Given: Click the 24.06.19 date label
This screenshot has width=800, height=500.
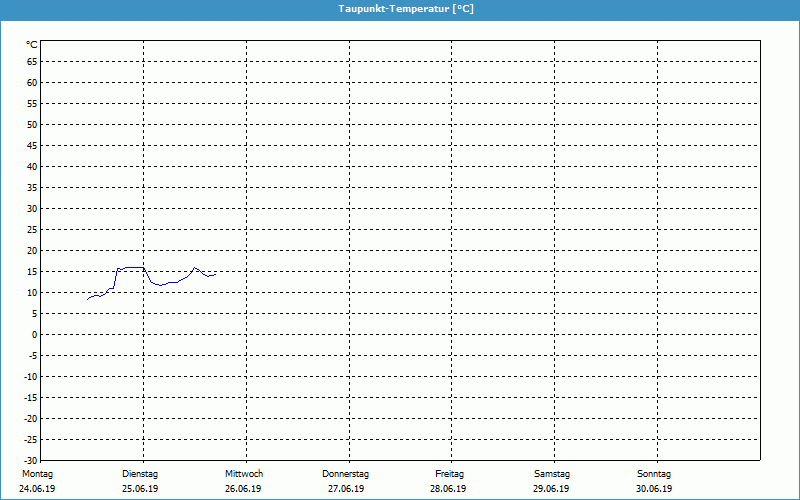Looking at the screenshot, I should (37, 489).
